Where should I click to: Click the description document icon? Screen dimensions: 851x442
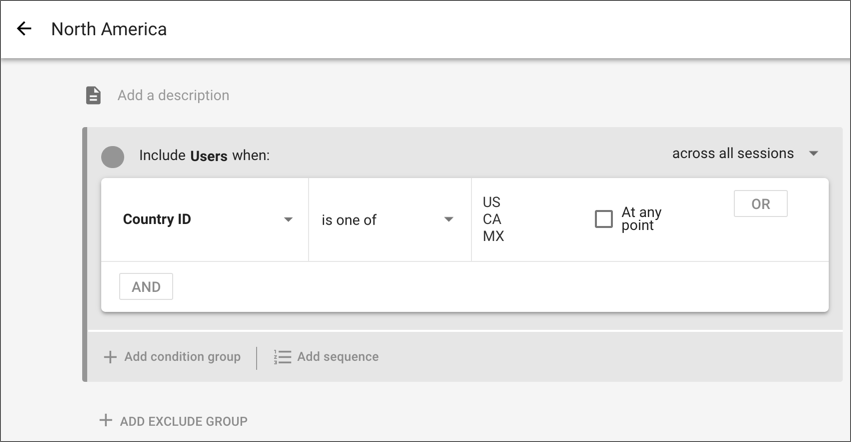93,95
